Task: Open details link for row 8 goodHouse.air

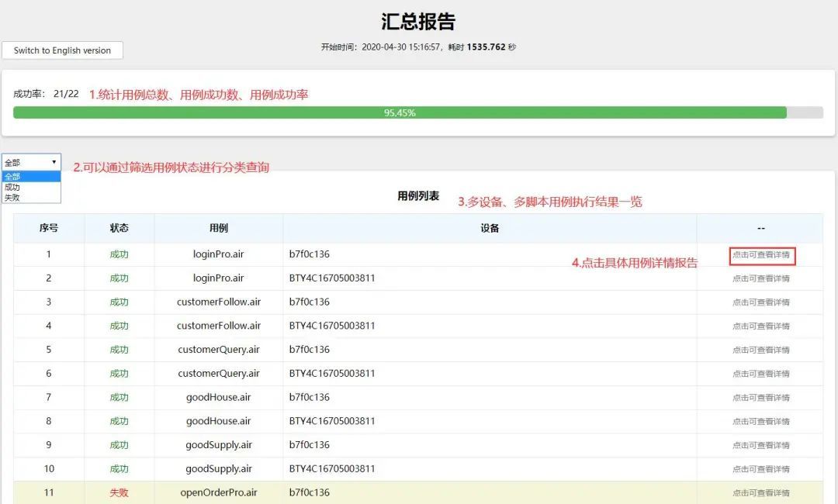Action: click(x=761, y=421)
